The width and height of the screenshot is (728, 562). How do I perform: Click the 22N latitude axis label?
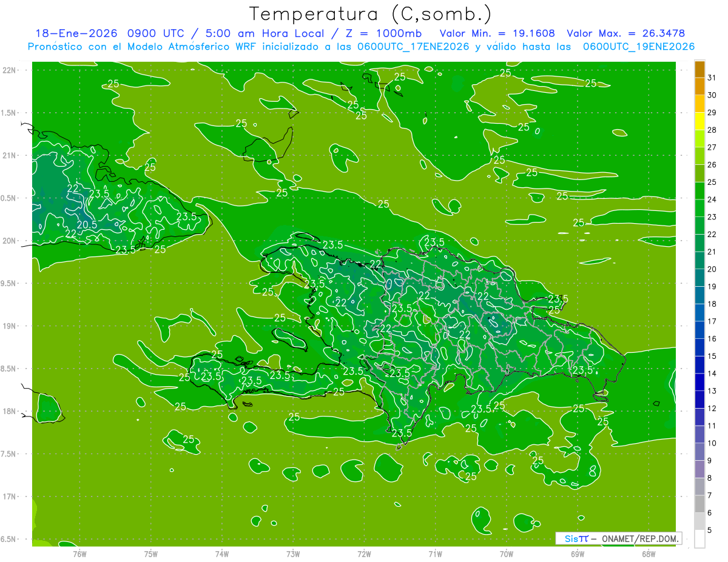(x=8, y=70)
